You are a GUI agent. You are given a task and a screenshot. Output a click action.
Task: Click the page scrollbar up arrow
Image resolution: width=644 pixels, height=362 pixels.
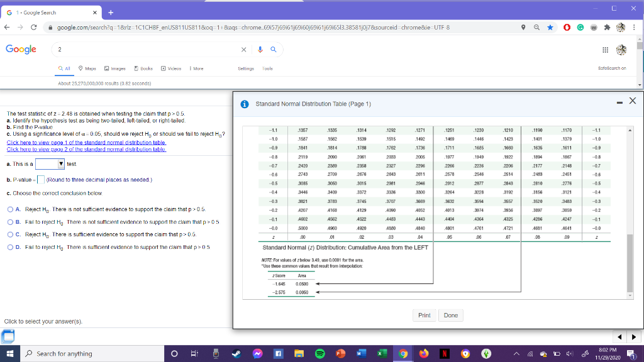(x=640, y=38)
